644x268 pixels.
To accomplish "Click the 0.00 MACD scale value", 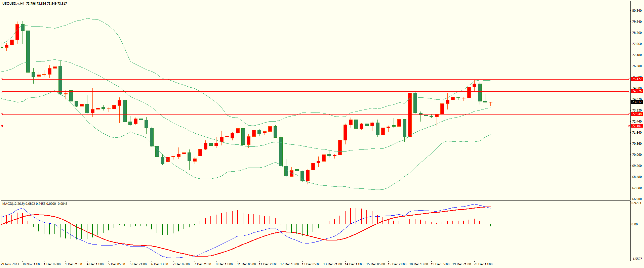I will pyautogui.click(x=635, y=224).
